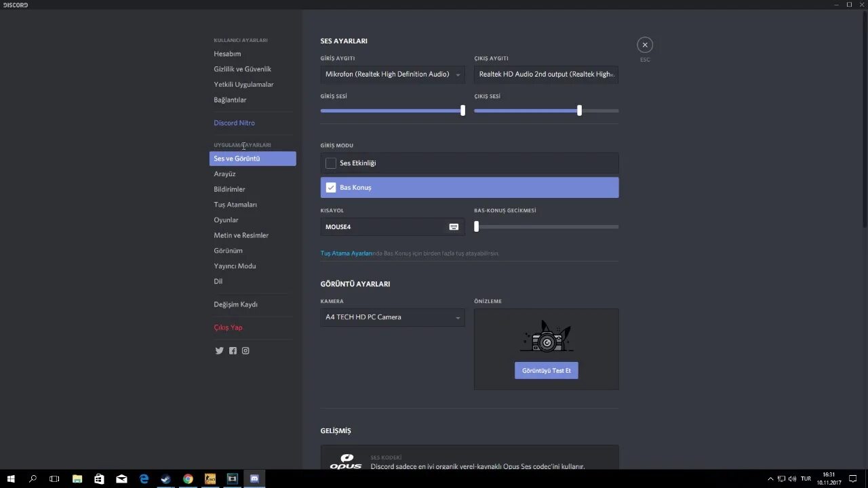Click the Discord icon on the taskbar
Image resolution: width=868 pixels, height=488 pixels.
[x=254, y=479]
